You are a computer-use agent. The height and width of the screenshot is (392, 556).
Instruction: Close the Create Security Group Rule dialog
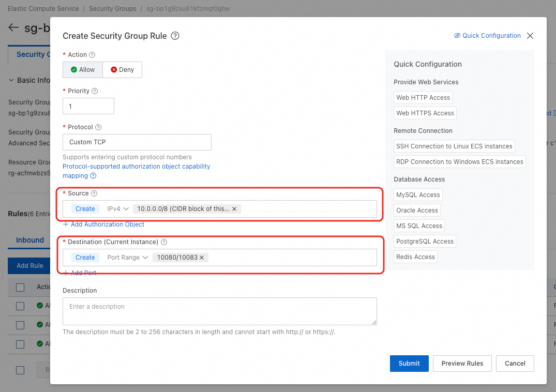tap(530, 36)
